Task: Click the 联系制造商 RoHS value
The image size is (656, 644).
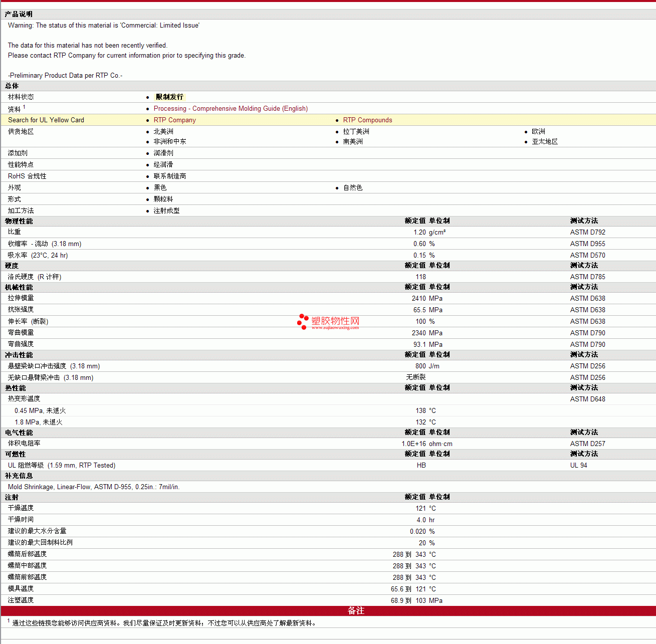Action: [x=170, y=176]
